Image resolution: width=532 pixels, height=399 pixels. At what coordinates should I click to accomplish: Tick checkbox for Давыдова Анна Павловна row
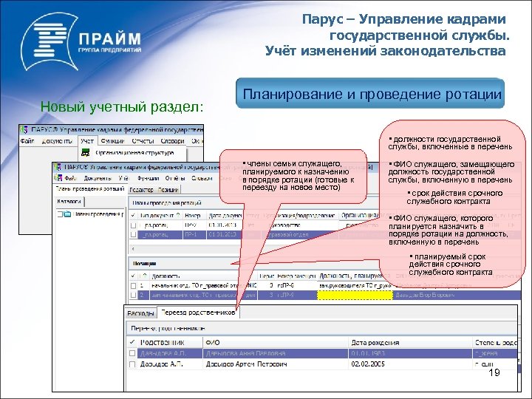click(132, 353)
